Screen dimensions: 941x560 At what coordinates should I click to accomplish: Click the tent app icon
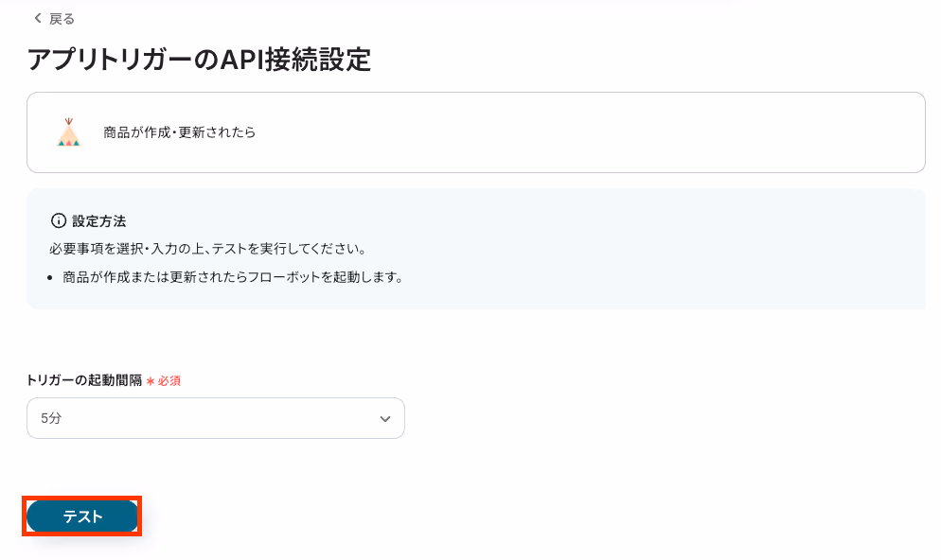[68, 131]
